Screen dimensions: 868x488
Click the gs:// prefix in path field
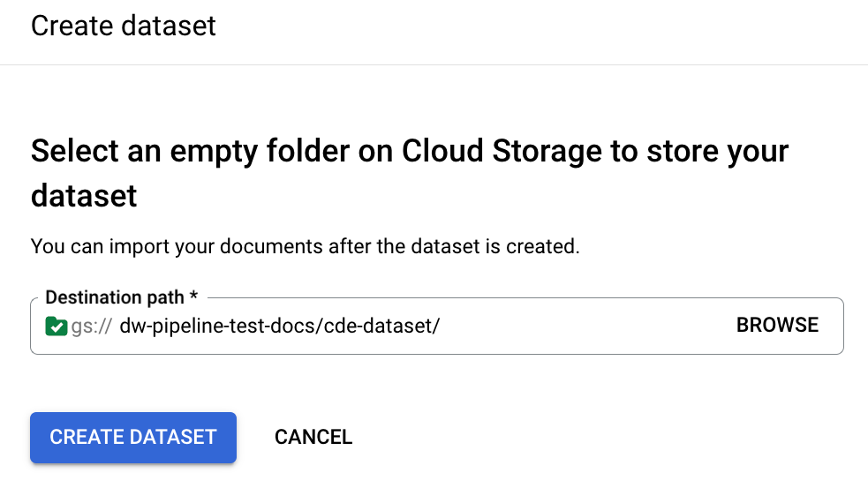pos(90,327)
